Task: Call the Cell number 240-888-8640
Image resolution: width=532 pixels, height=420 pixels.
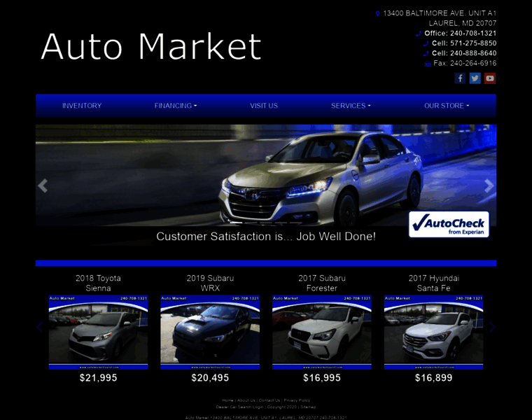Action: [x=473, y=53]
